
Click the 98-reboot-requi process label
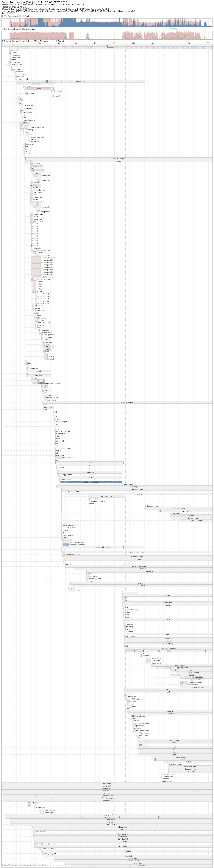pyautogui.click(x=37, y=142)
